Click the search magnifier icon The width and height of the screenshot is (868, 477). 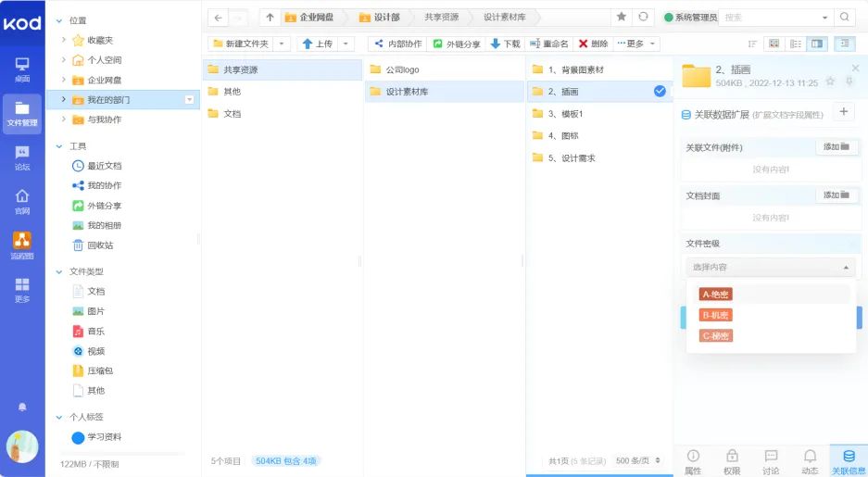click(844, 18)
